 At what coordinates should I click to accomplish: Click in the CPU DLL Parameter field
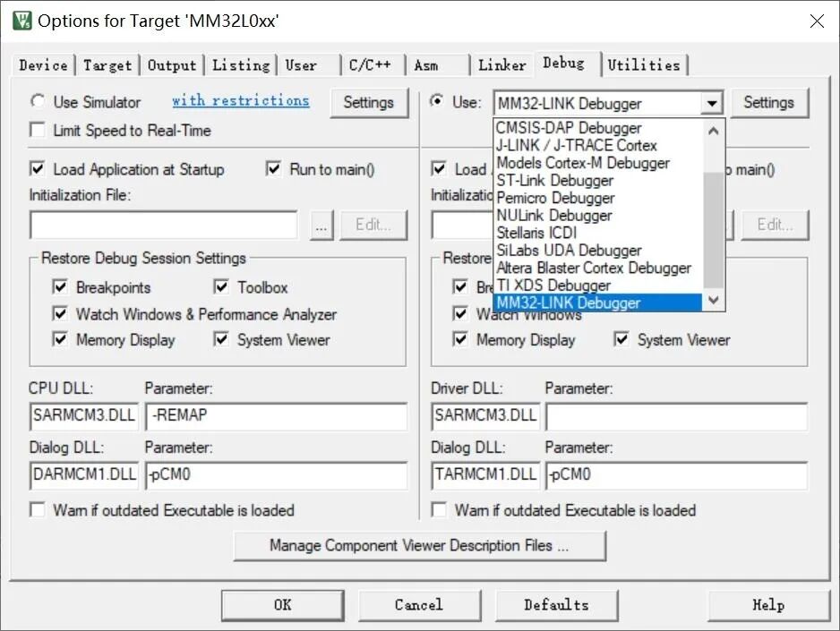[278, 416]
